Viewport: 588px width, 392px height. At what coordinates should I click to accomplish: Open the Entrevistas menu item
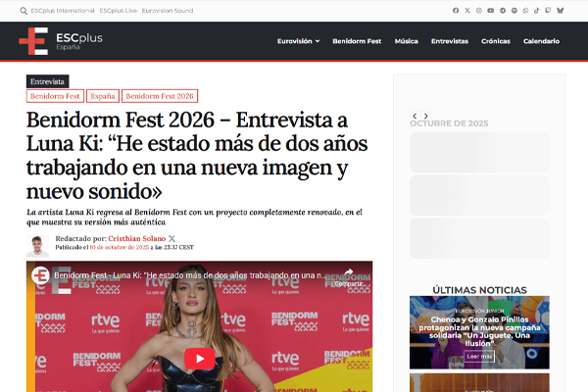point(450,41)
